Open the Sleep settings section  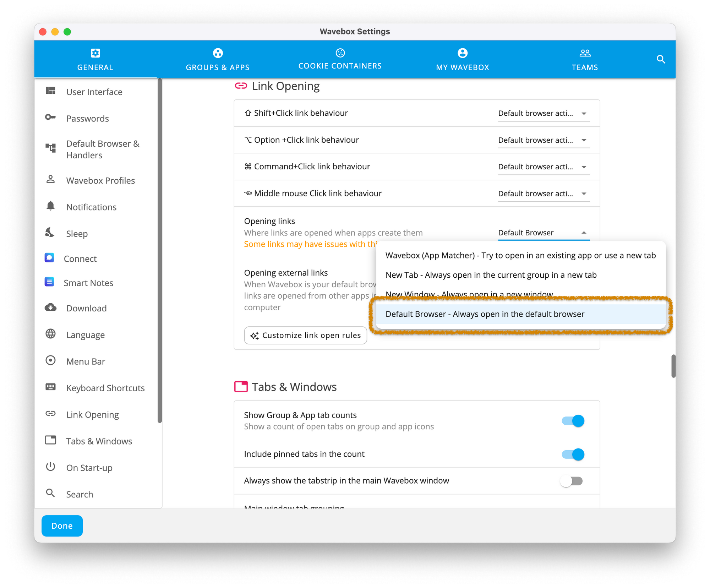pyautogui.click(x=96, y=233)
